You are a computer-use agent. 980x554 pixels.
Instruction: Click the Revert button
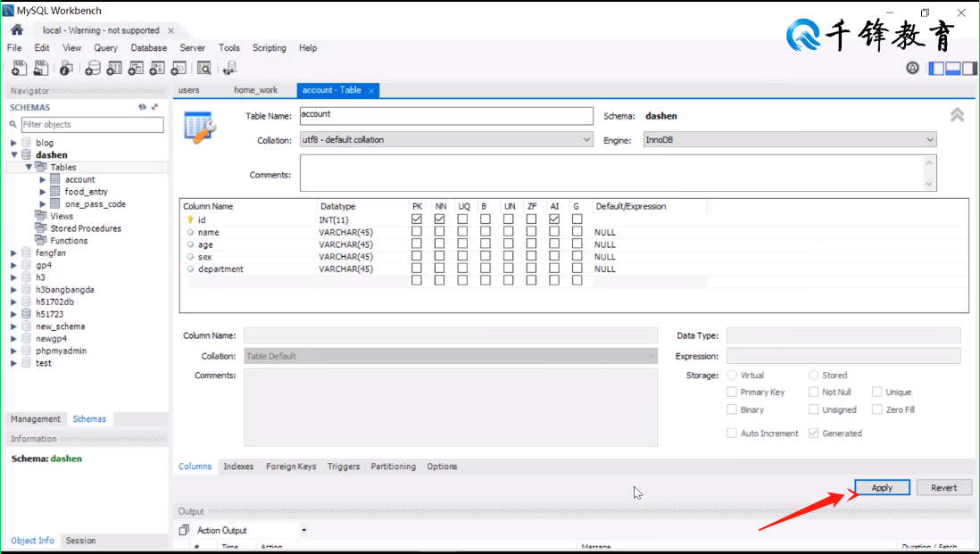[x=943, y=488]
